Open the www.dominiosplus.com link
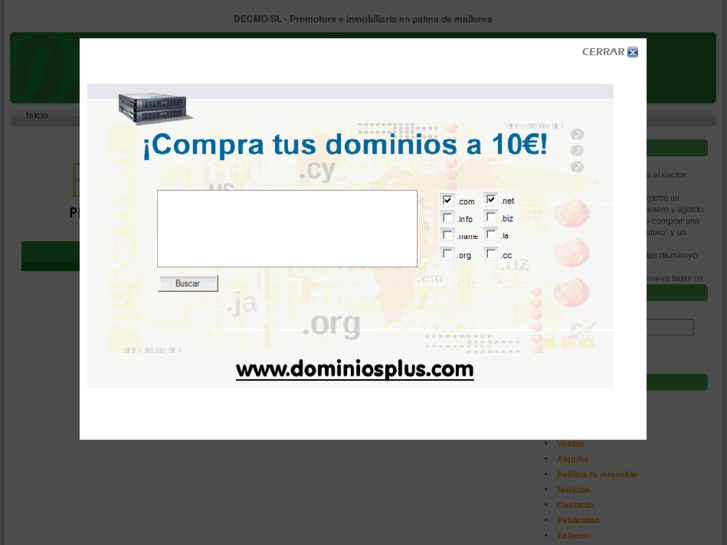The height and width of the screenshot is (545, 727). click(x=355, y=370)
